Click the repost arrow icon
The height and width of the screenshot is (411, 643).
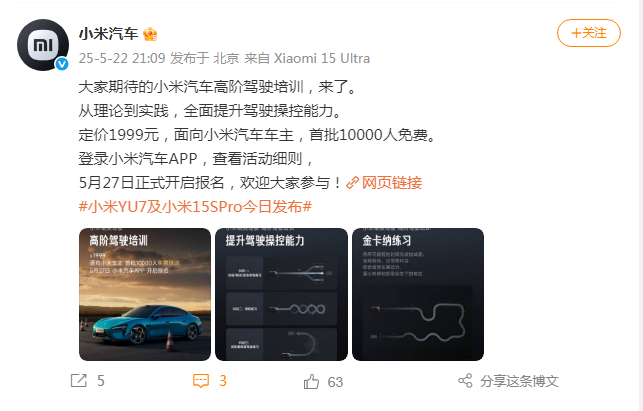[x=79, y=381]
